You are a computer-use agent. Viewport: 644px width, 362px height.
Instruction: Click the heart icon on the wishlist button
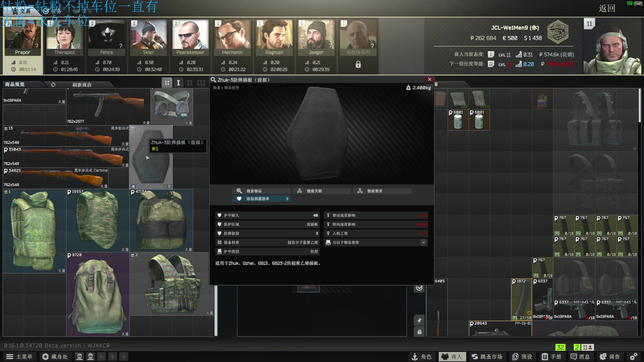[x=239, y=199]
